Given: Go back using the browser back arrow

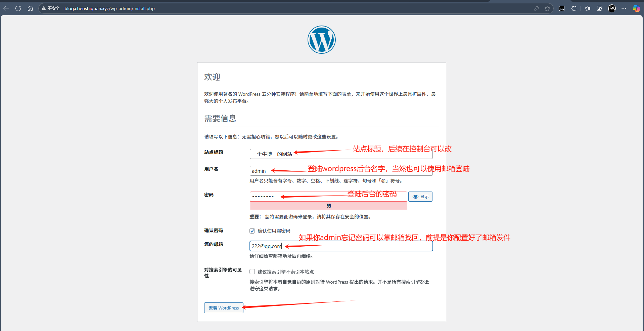Looking at the screenshot, I should pyautogui.click(x=6, y=8).
